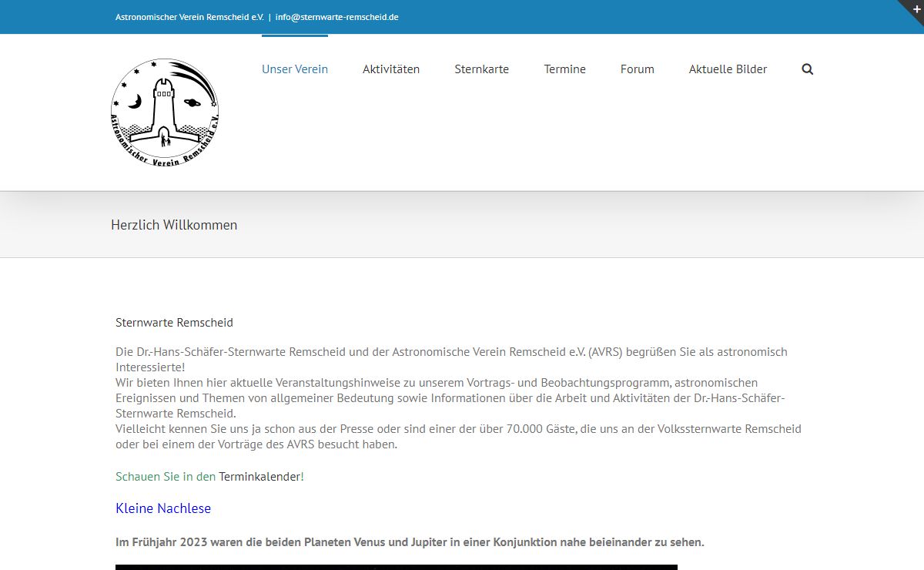Click the Astronomischer Verein Remscheid e.V. header text
This screenshot has height=570, width=924.
tap(189, 17)
